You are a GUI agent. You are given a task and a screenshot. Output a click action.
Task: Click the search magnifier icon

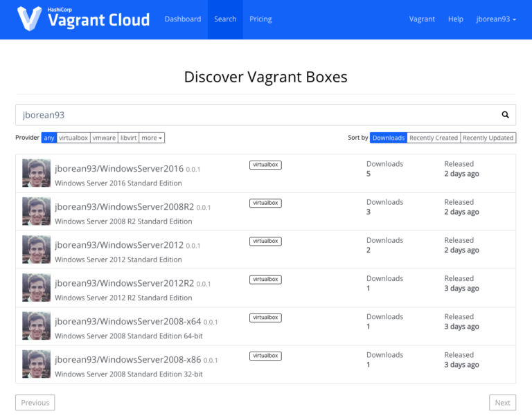(505, 115)
